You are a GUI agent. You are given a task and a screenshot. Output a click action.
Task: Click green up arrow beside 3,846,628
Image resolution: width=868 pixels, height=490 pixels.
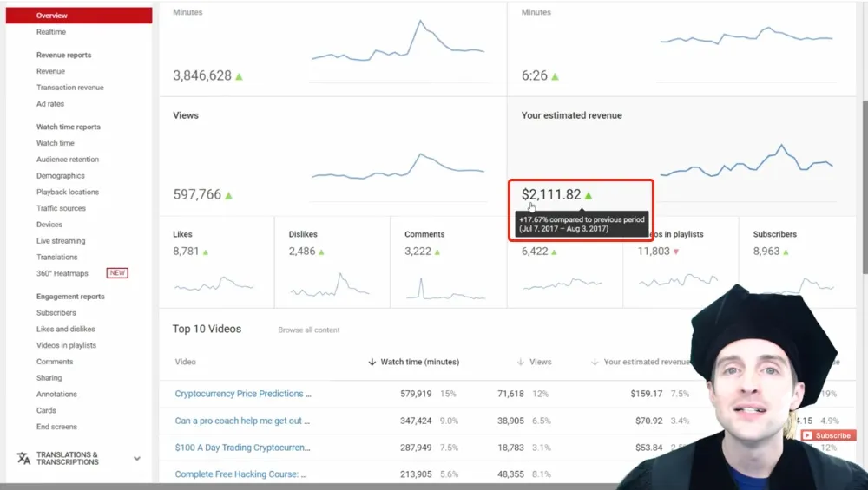(240, 76)
